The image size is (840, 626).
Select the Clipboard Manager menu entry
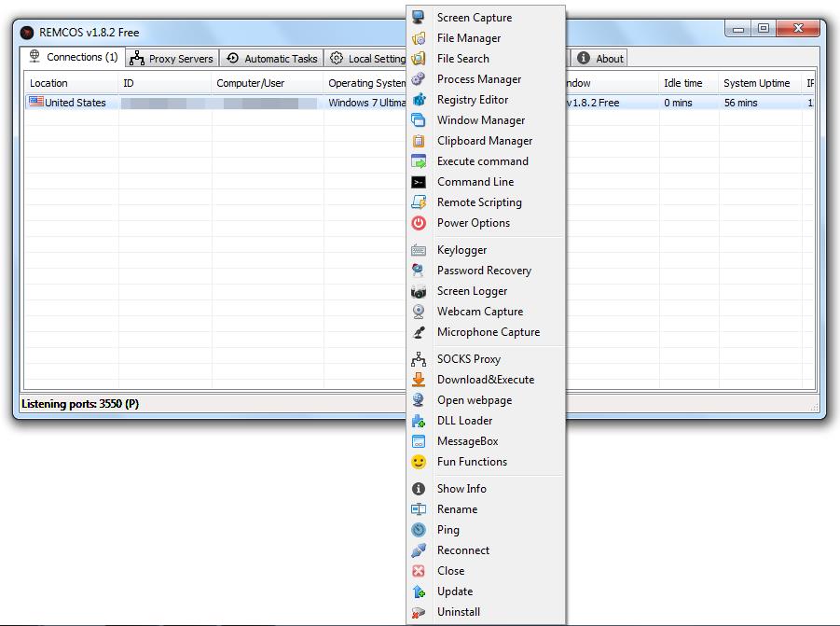click(484, 141)
